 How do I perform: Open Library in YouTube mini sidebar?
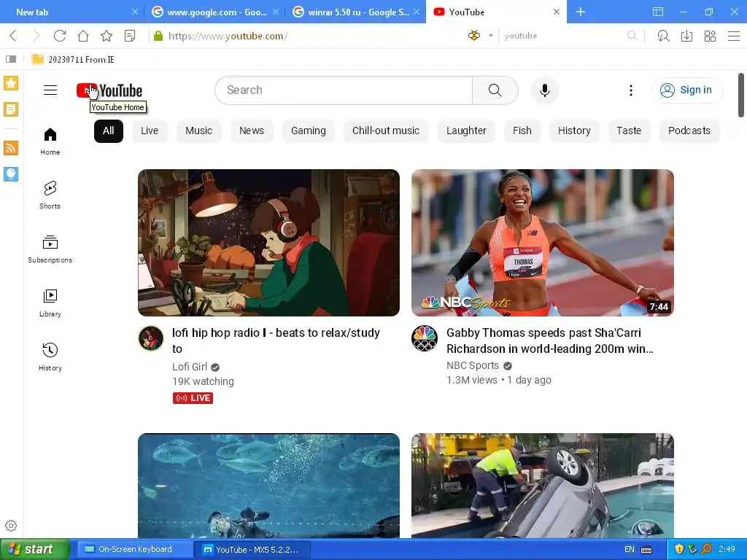pos(50,303)
